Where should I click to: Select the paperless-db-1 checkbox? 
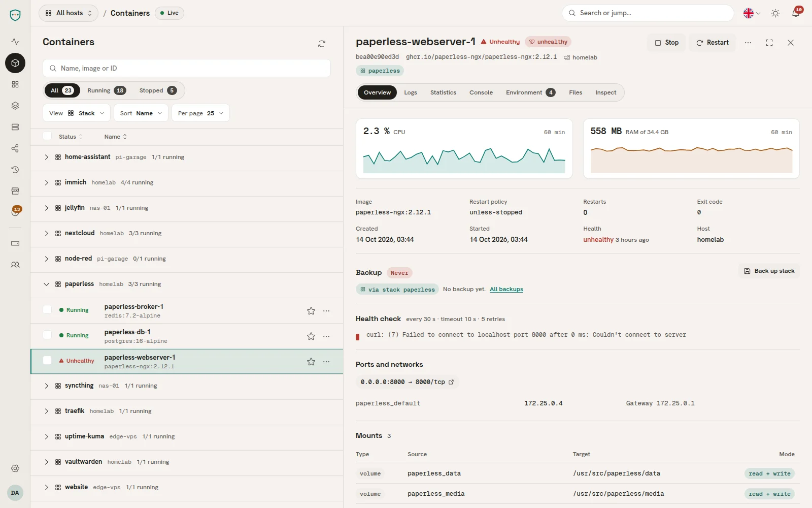coord(47,335)
